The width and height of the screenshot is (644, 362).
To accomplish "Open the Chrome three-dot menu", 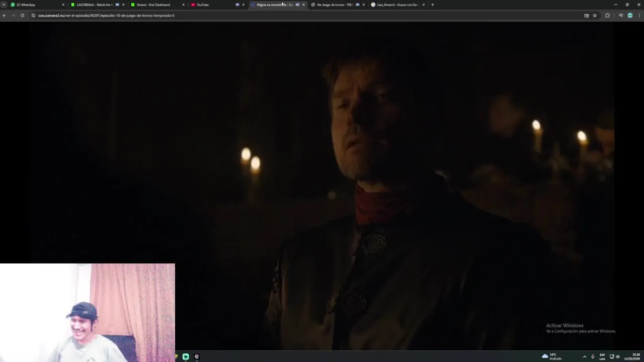I will [x=639, y=16].
